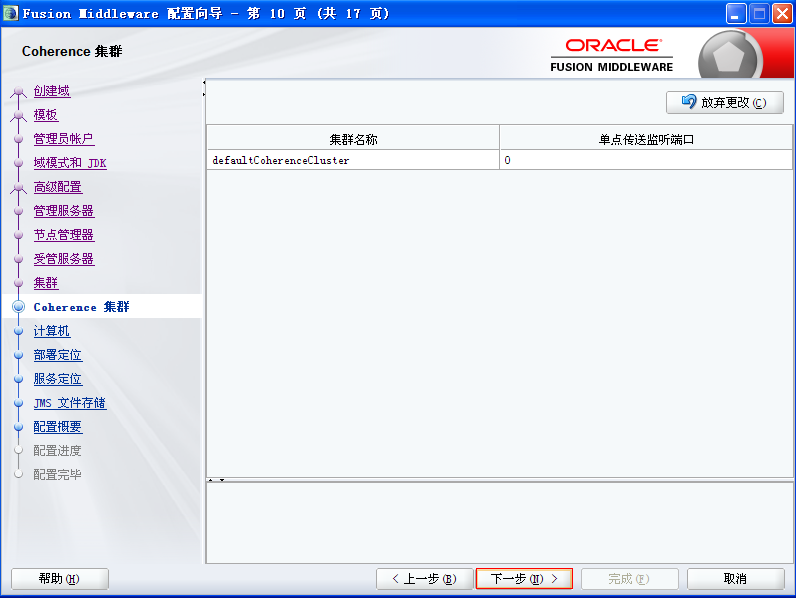The width and height of the screenshot is (796, 598).
Task: Open the 部署定位 step
Action: pos(58,355)
